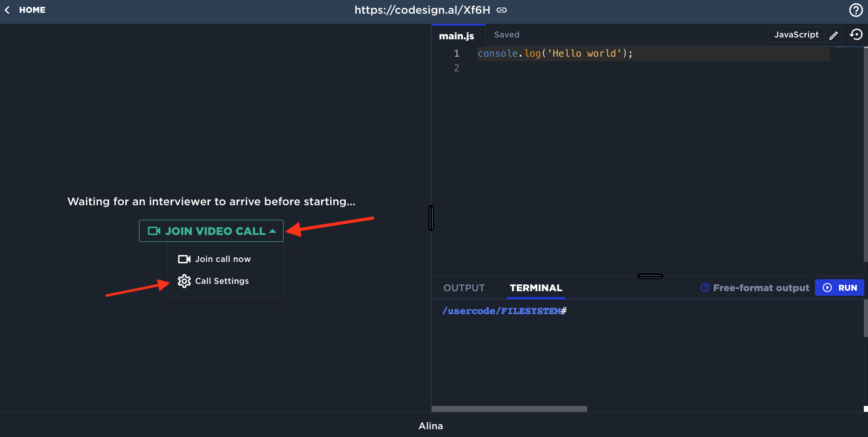Click the participant name Alina
The image size is (868, 437).
[431, 426]
